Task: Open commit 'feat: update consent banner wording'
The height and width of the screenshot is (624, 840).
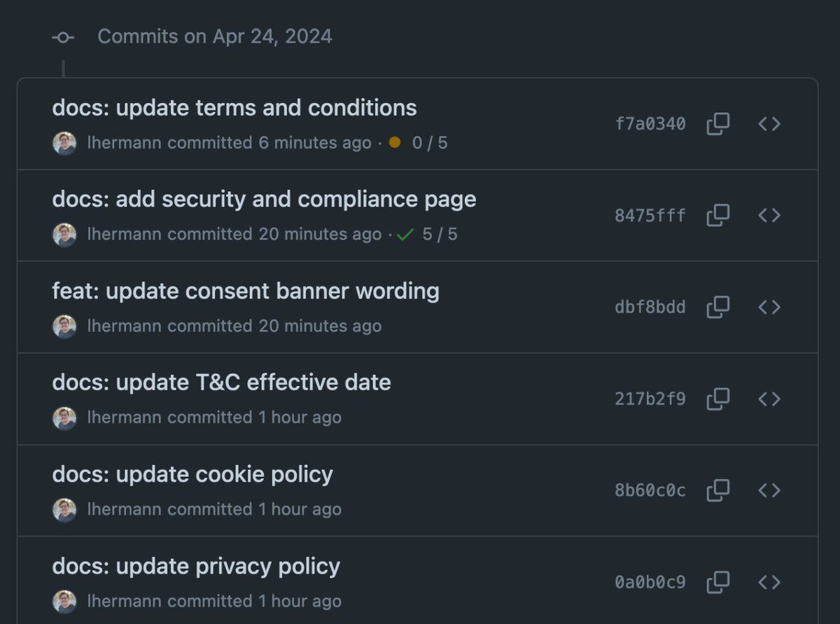Action: (245, 291)
